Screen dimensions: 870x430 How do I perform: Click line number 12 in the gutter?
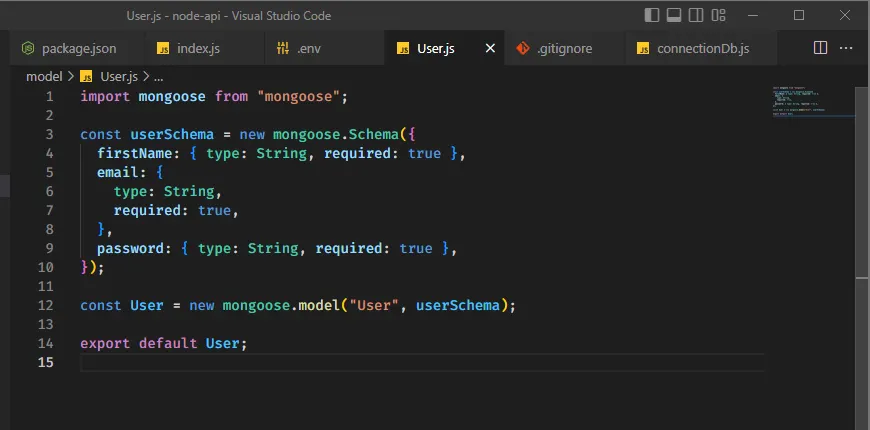coord(46,305)
